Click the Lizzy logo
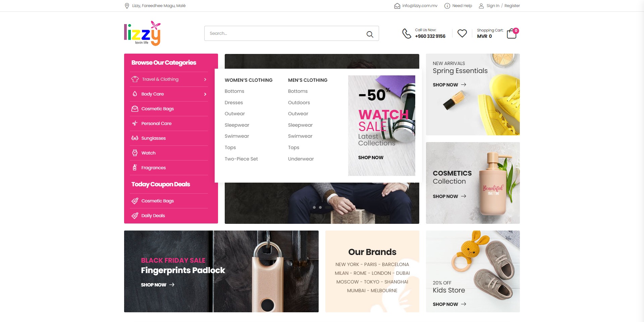 pyautogui.click(x=143, y=33)
